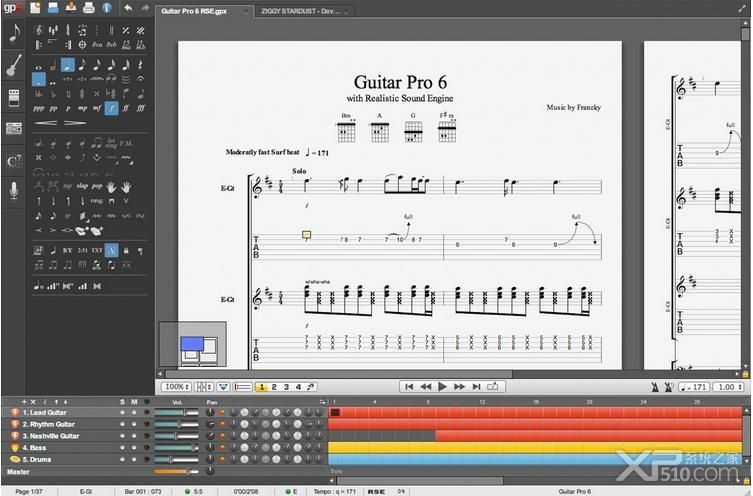
Task: Open the tempo 171 selector
Action: [x=694, y=387]
